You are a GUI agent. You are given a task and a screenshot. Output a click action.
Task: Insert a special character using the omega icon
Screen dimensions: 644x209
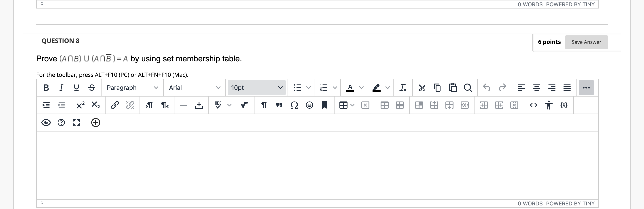(294, 105)
